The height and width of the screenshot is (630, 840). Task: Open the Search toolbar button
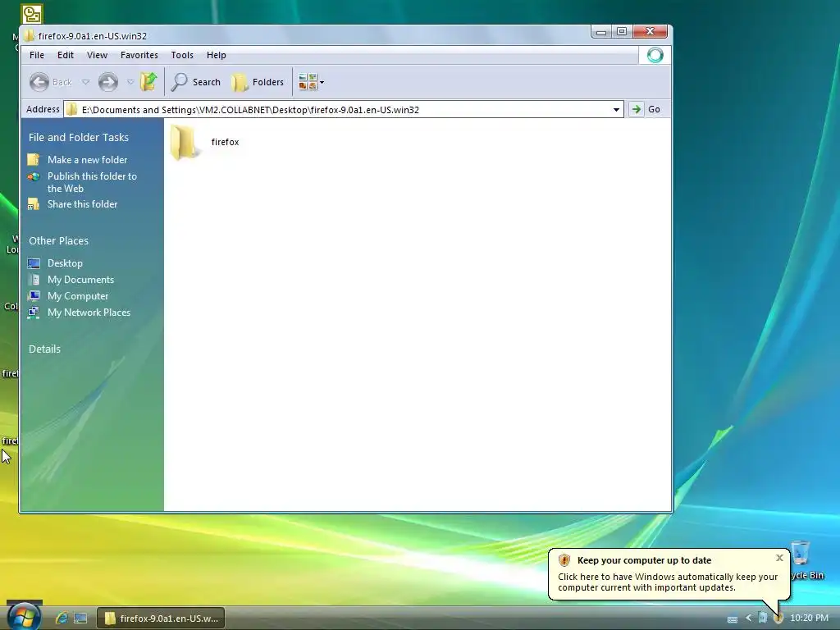coord(195,82)
